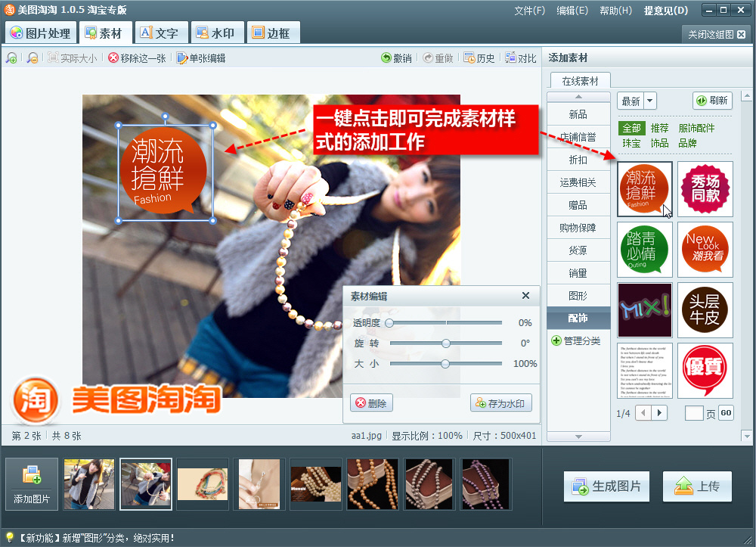Open the 帮助(H) menu
The image size is (756, 547).
pos(615,11)
